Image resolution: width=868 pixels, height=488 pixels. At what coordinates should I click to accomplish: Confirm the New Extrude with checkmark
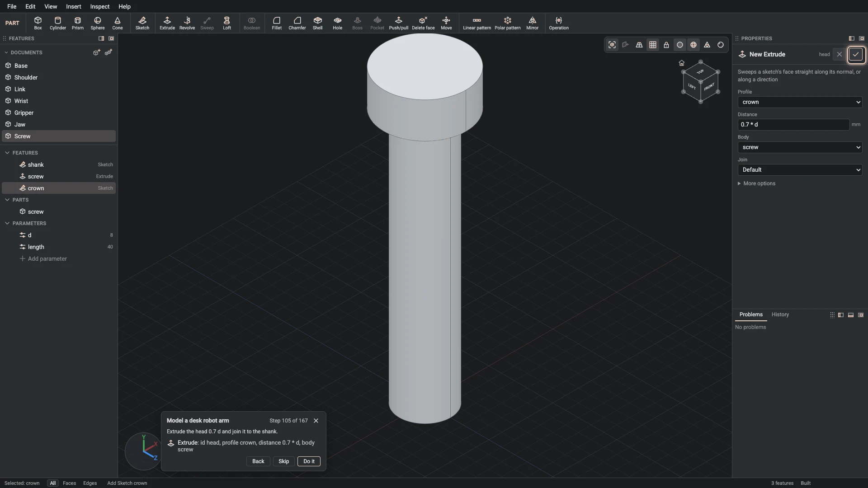(x=856, y=54)
